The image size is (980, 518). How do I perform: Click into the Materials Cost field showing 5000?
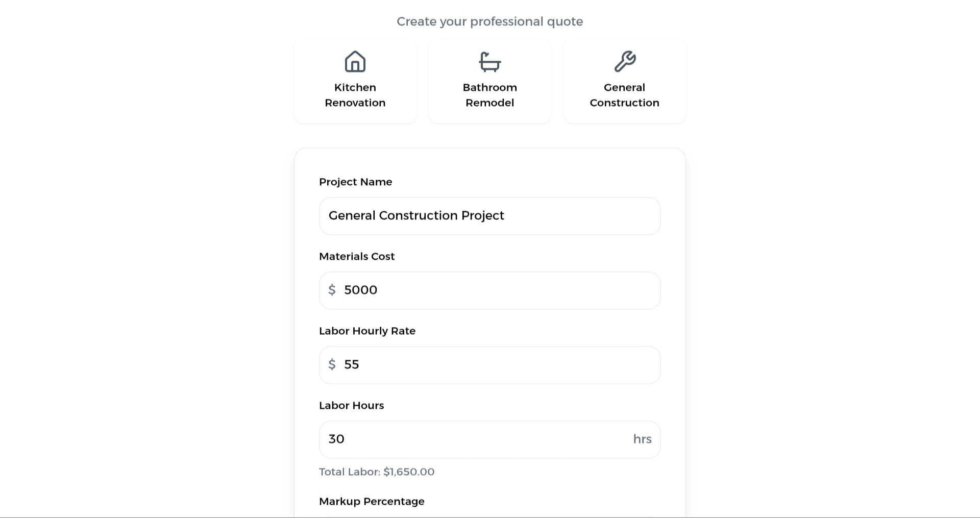coord(490,290)
